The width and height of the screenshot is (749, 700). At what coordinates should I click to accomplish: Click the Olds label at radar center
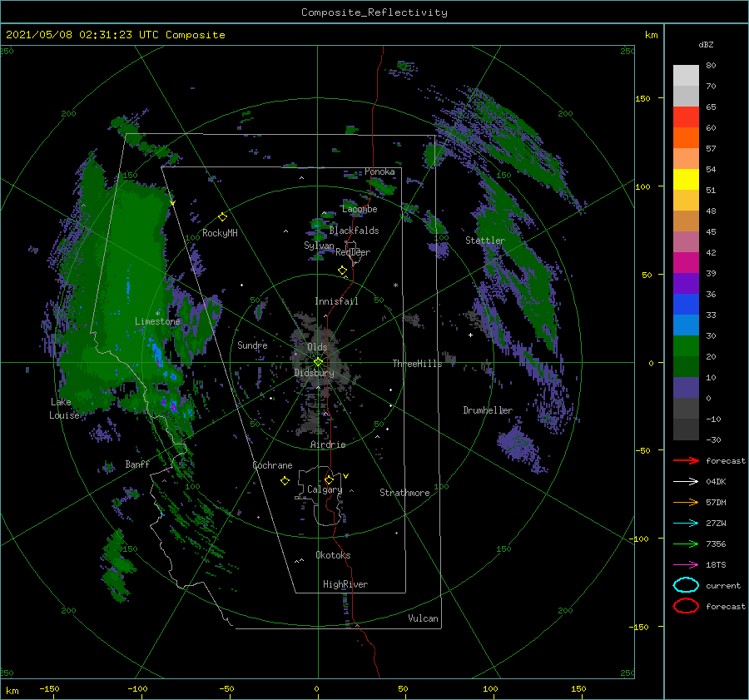(317, 347)
